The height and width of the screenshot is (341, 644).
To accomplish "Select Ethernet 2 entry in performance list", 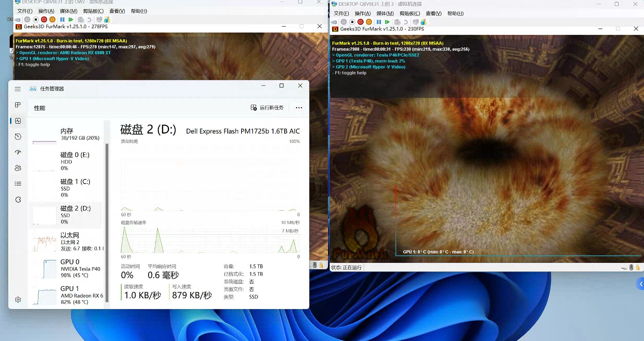I will point(66,242).
